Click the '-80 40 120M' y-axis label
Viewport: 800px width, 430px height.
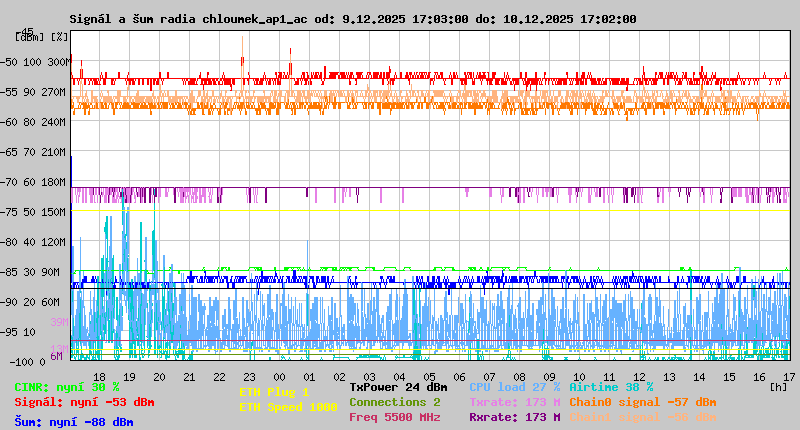[33, 242]
